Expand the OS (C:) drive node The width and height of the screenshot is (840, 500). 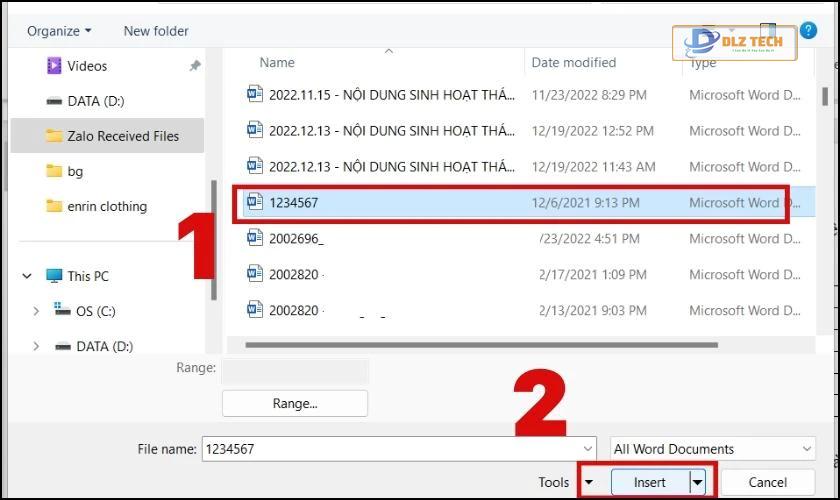tap(36, 311)
